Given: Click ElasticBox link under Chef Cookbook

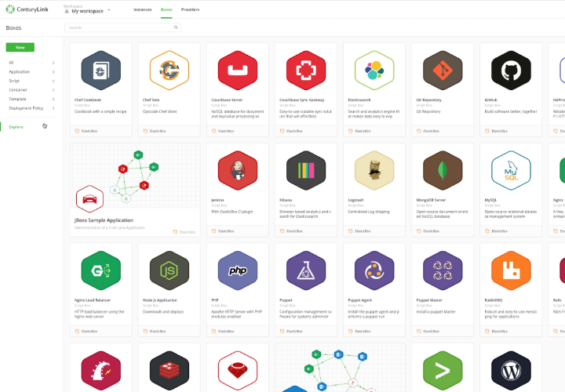Looking at the screenshot, I should pyautogui.click(x=86, y=131).
